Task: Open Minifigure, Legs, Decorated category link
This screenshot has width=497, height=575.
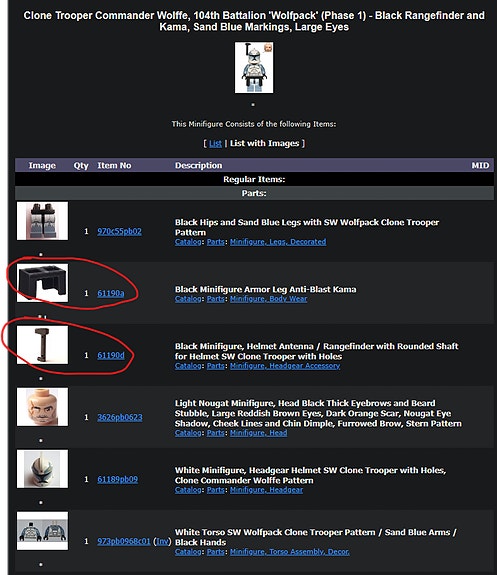Action: pos(278,242)
